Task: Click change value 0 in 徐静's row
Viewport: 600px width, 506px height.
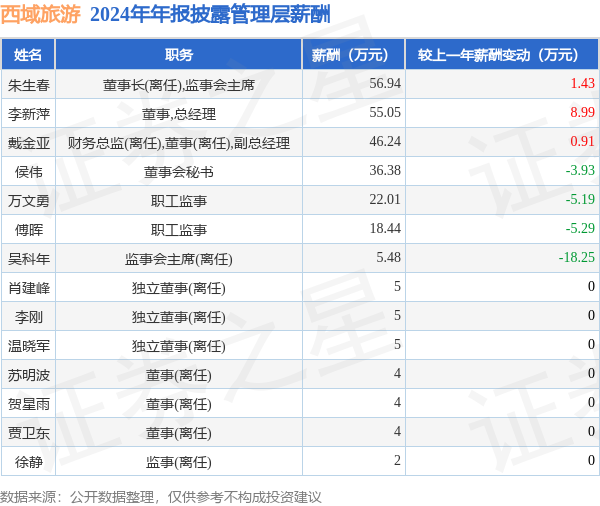Action: click(591, 461)
